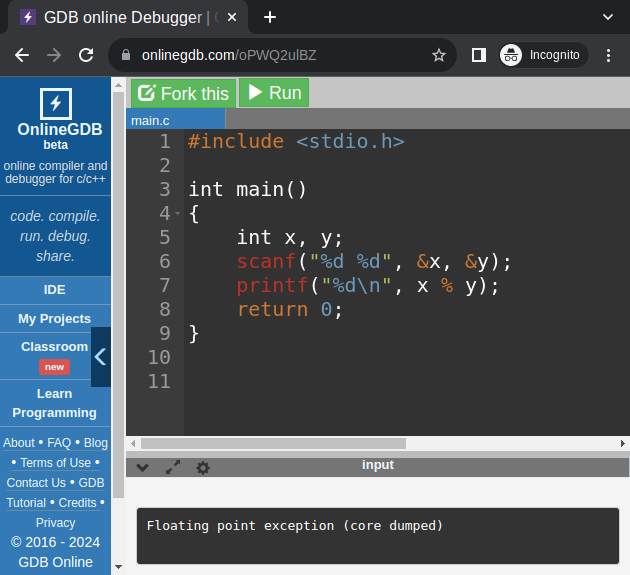Fold the main function at line 4
This screenshot has width=630, height=575.
[x=177, y=213]
